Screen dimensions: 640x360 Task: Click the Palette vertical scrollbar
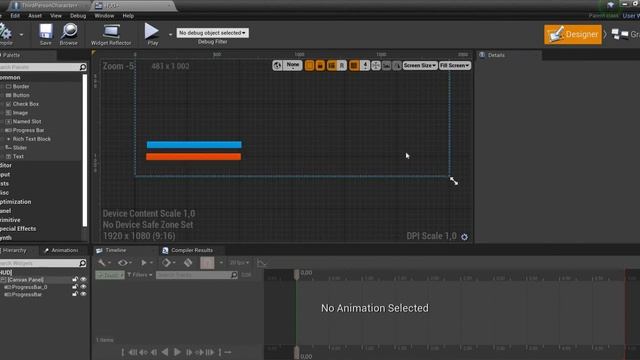(85, 150)
